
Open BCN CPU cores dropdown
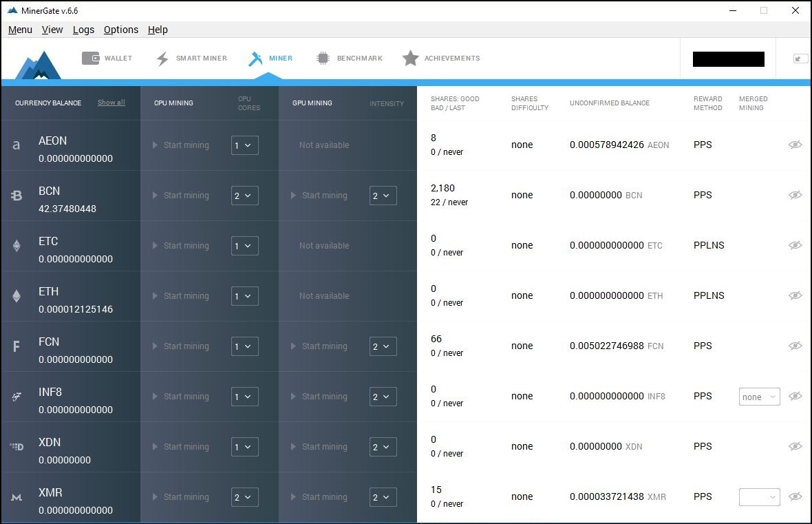[244, 196]
